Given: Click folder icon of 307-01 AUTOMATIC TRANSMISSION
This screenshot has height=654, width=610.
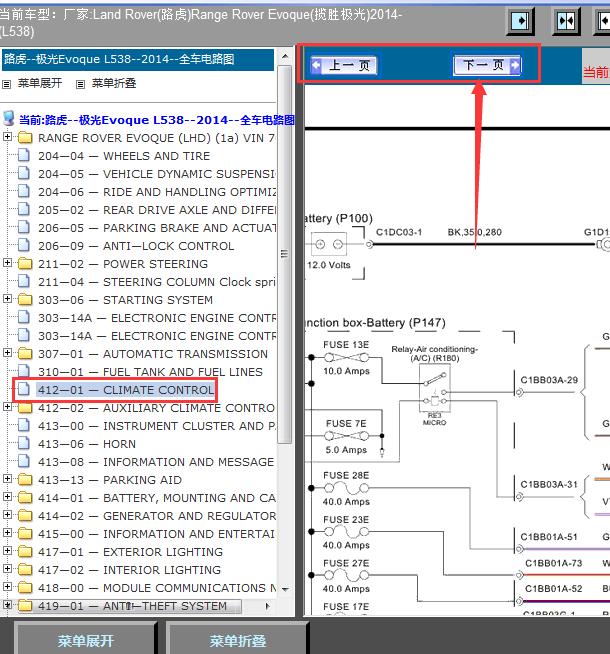Looking at the screenshot, I should coord(25,353).
